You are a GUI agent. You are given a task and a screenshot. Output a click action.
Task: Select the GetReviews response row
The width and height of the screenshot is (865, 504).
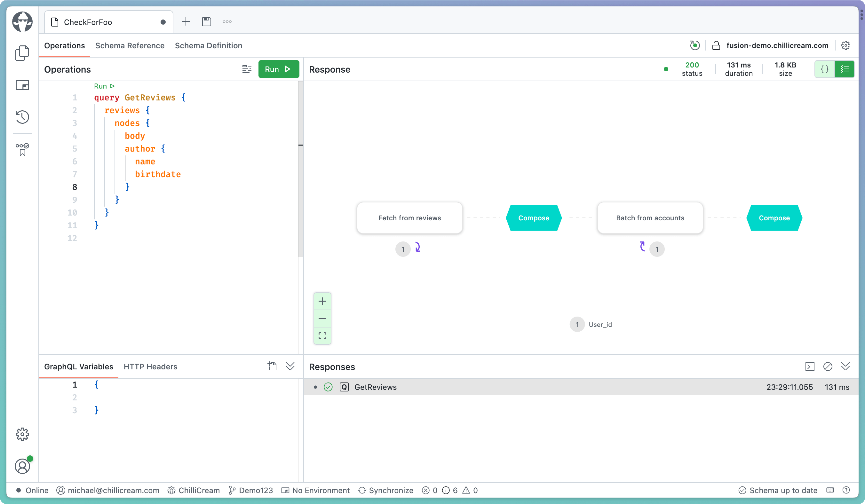[581, 387]
